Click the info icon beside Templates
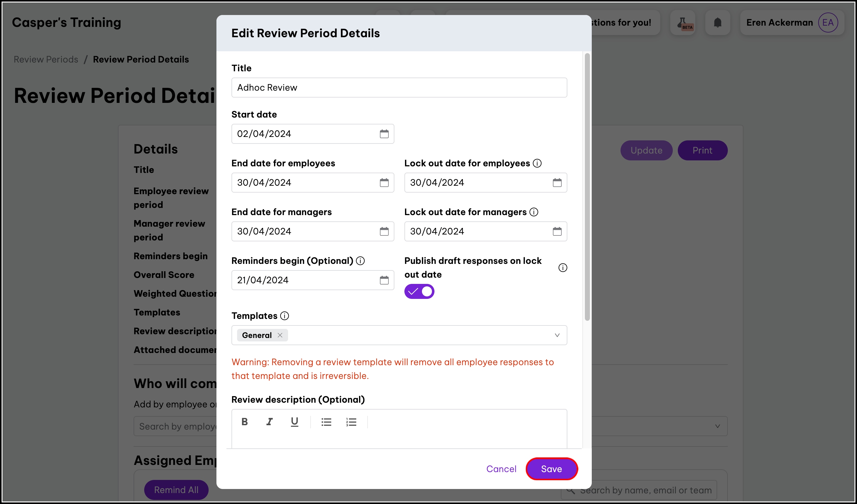Screen dimensions: 857x504 pos(284,316)
